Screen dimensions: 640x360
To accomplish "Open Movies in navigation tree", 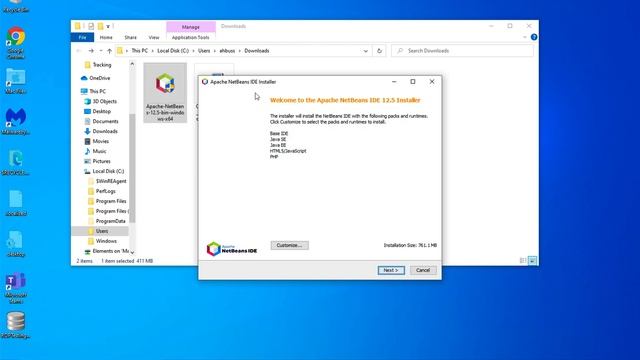I will (x=100, y=141).
